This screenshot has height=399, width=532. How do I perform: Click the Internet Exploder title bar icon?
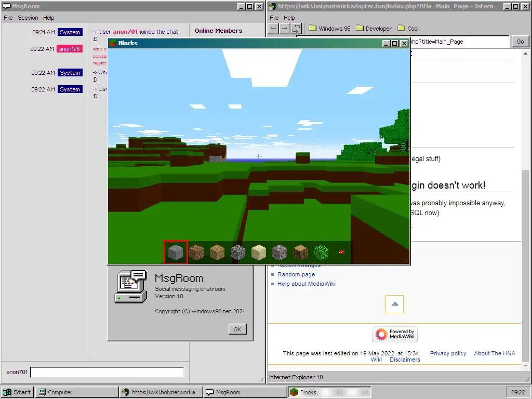pyautogui.click(x=273, y=6)
